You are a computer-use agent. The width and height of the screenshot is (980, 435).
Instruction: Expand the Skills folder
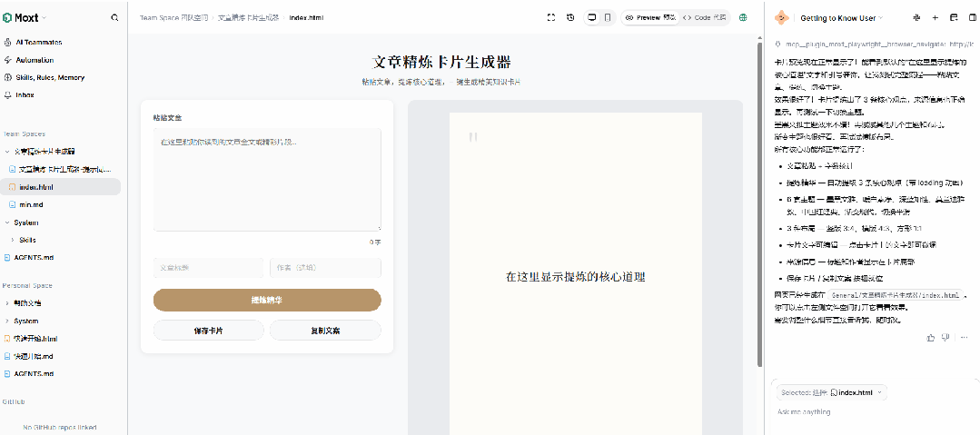[x=13, y=240]
